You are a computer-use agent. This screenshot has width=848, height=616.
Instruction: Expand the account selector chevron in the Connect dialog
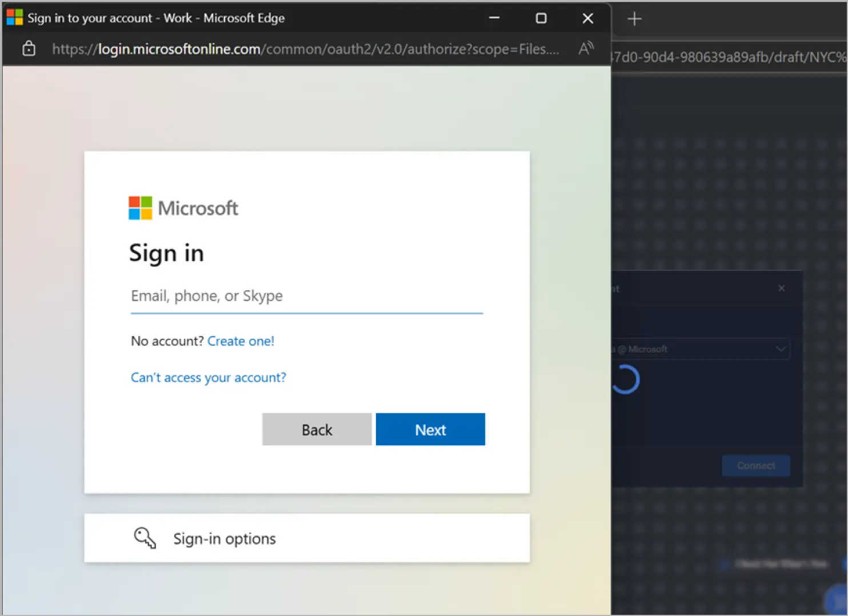pos(781,349)
